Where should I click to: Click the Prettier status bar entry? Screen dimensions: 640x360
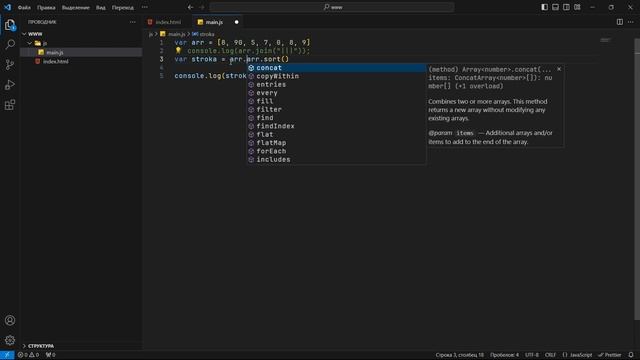(610, 355)
